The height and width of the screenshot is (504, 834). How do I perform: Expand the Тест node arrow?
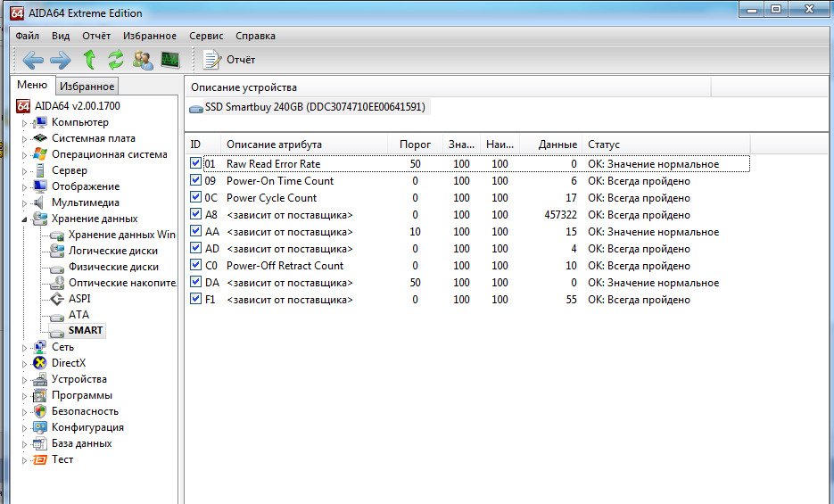[24, 460]
